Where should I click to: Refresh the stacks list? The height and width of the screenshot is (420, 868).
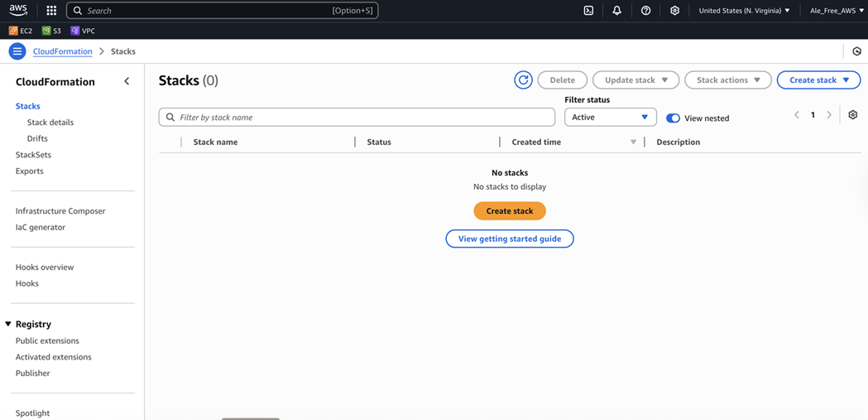click(x=523, y=80)
